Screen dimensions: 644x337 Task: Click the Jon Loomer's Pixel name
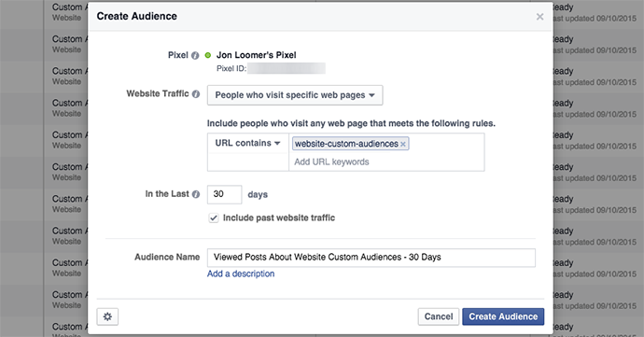257,55
